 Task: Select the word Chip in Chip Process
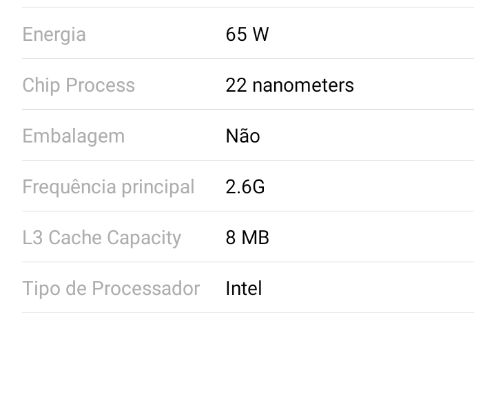click(41, 85)
